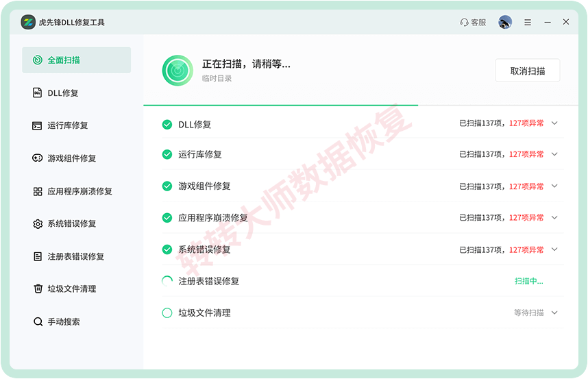Click the 全面扫描 radar sidebar icon
The height and width of the screenshot is (379, 588).
(38, 60)
